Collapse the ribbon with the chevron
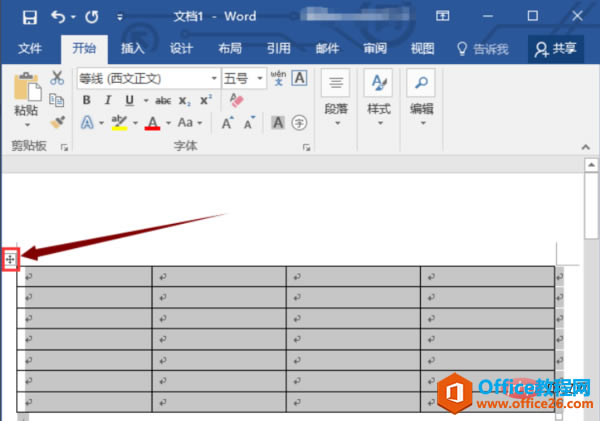 point(585,147)
